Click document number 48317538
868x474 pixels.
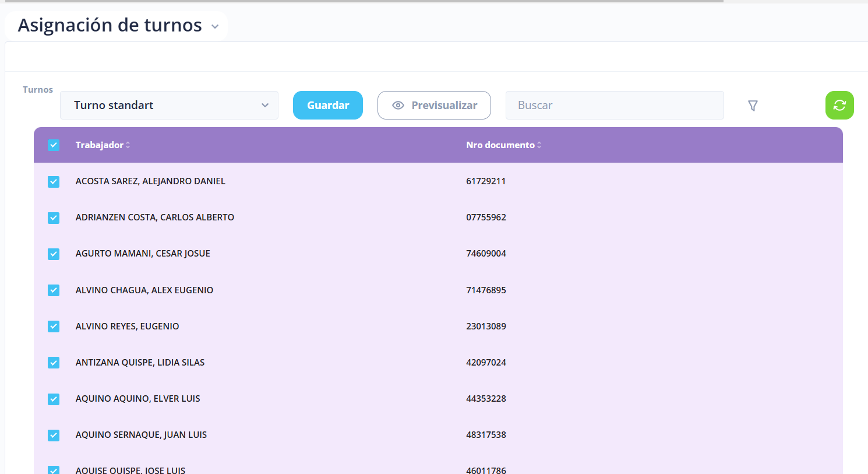click(x=486, y=435)
